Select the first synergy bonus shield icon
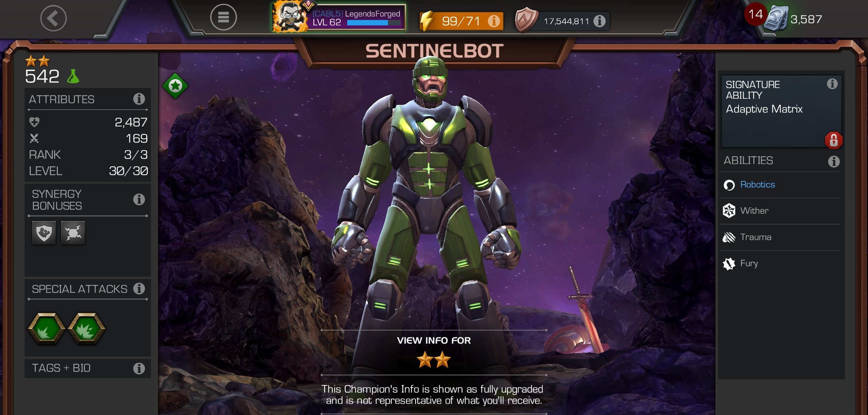868x415 pixels. click(x=44, y=233)
